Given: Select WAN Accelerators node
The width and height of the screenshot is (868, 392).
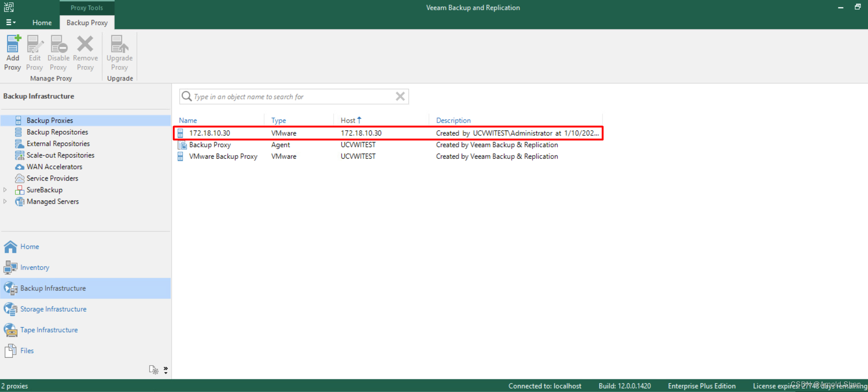Looking at the screenshot, I should click(x=54, y=167).
